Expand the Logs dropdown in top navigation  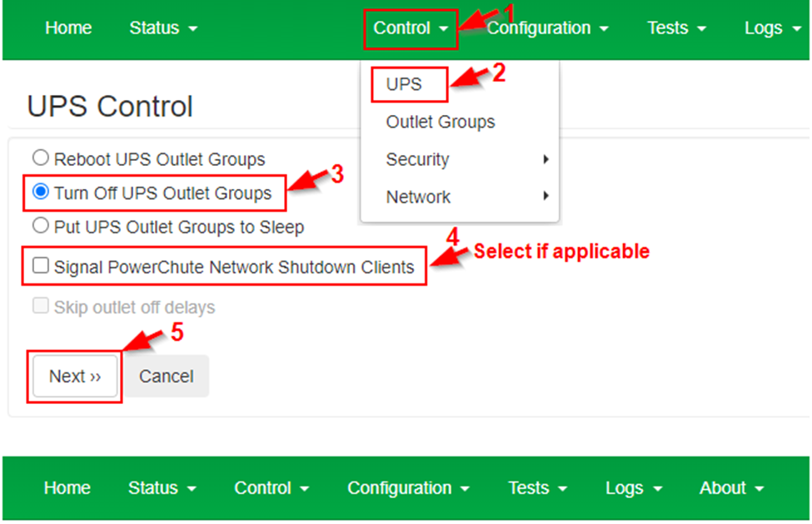click(773, 28)
